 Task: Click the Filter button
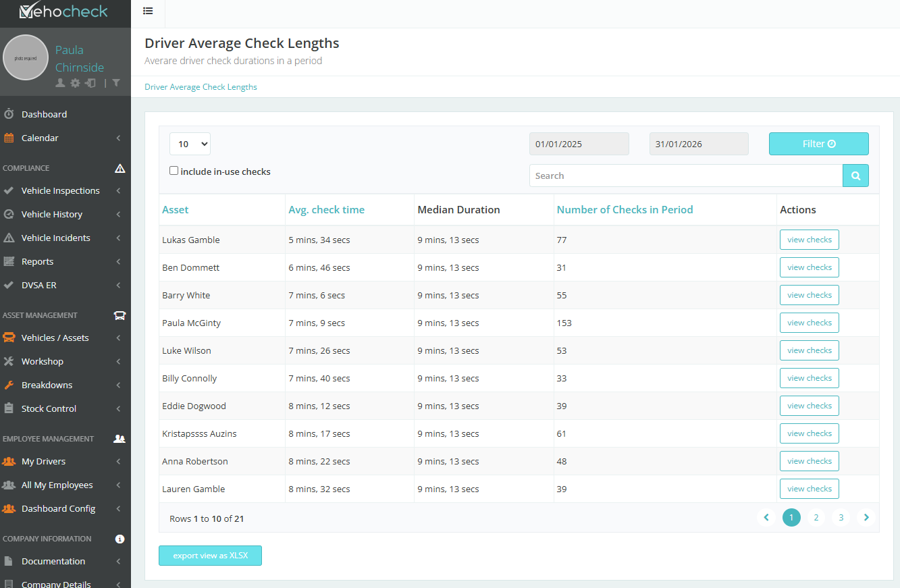[818, 144]
